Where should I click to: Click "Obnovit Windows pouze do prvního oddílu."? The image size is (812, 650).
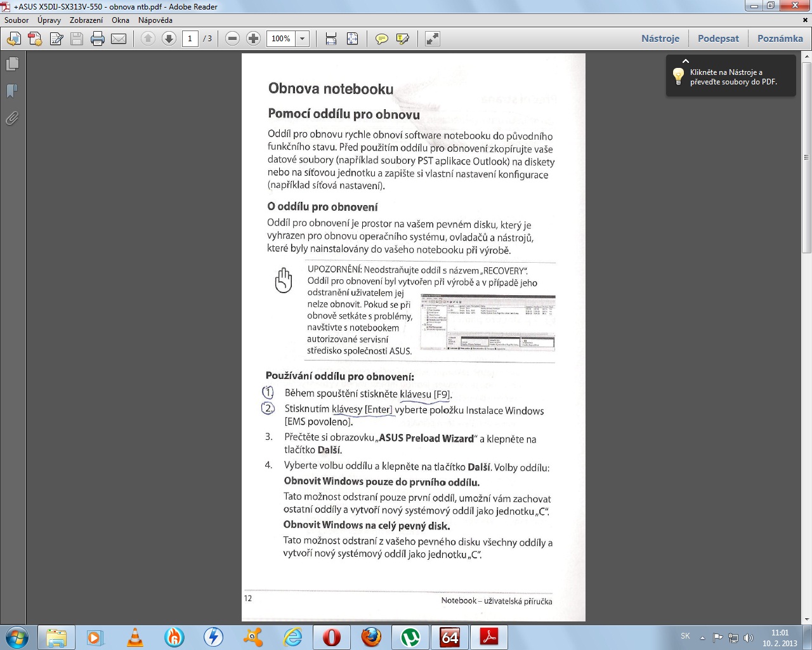pyautogui.click(x=381, y=482)
